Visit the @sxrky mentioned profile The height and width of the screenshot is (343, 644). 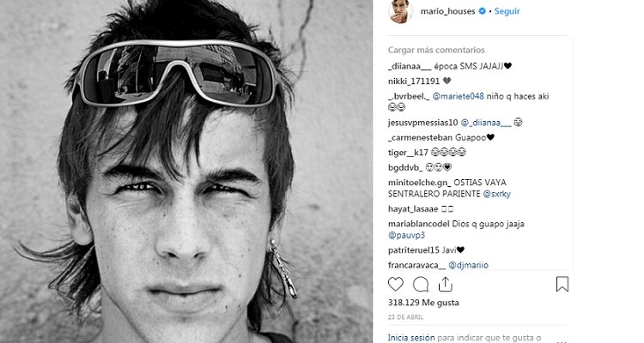pos(496,194)
